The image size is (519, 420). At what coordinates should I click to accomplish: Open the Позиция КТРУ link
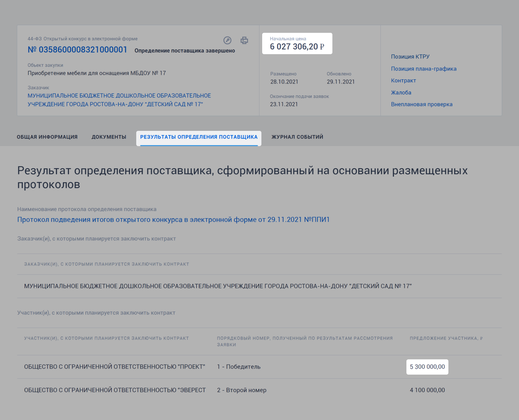tap(410, 56)
